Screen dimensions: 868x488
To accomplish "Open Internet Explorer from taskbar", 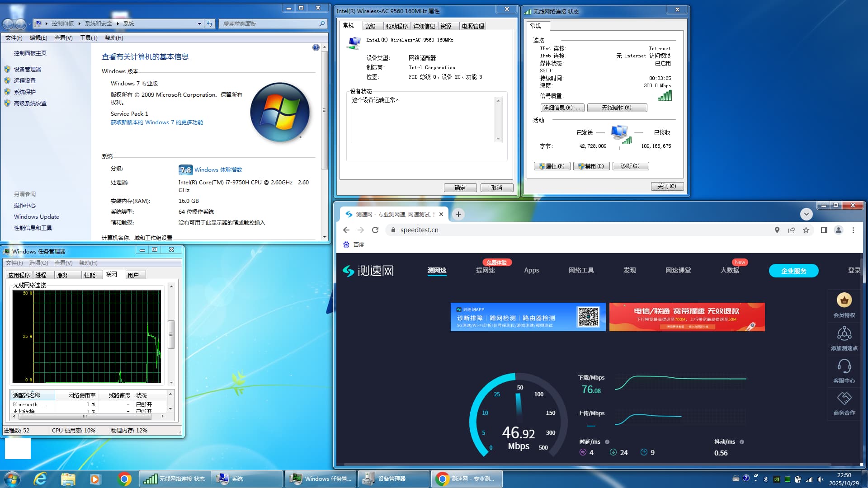I will click(40, 479).
